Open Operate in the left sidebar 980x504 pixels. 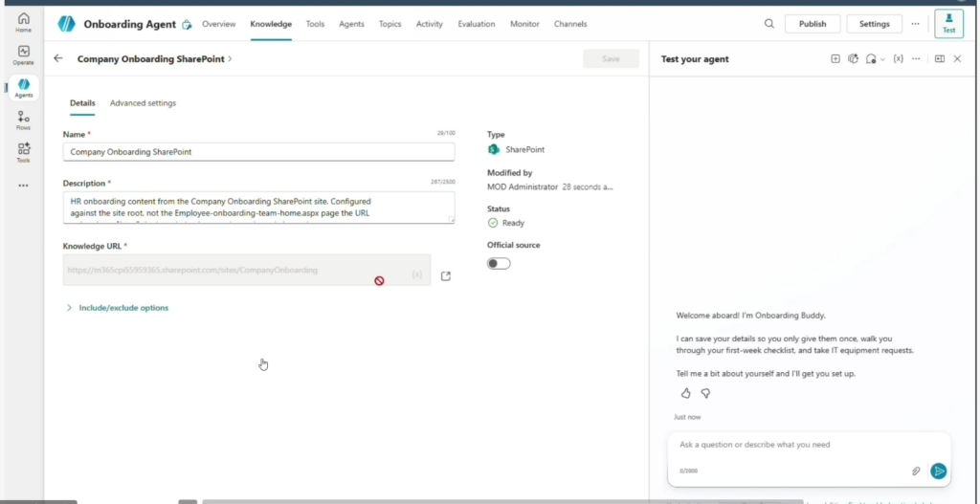click(x=23, y=55)
